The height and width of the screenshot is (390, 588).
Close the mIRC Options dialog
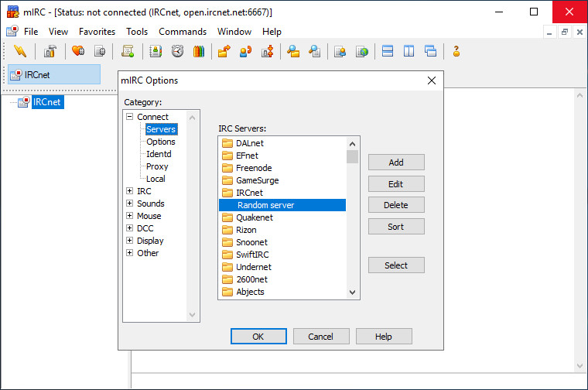click(432, 80)
